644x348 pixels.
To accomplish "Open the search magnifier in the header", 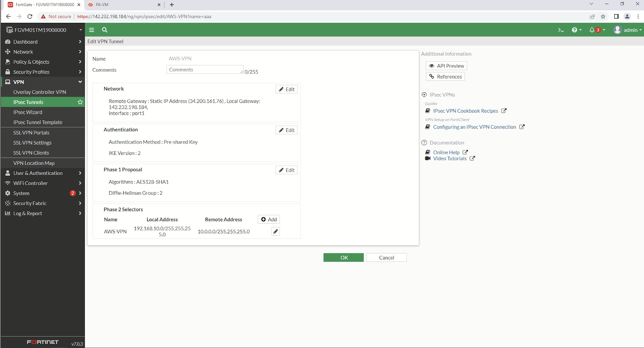I will [x=105, y=30].
